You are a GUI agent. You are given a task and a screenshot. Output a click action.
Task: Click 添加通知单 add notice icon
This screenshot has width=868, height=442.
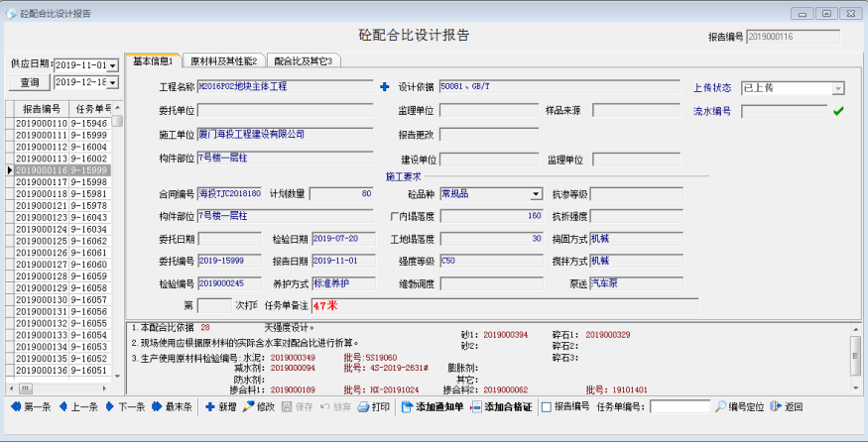408,407
